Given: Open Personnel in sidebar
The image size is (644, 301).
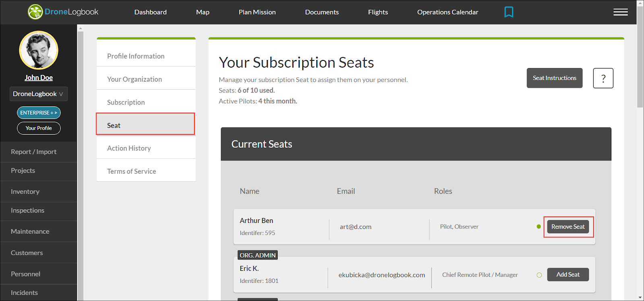Looking at the screenshot, I should pyautogui.click(x=39, y=274).
